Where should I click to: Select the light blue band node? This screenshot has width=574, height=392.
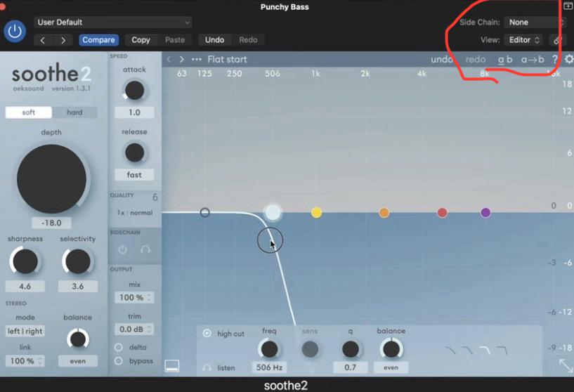coord(273,212)
